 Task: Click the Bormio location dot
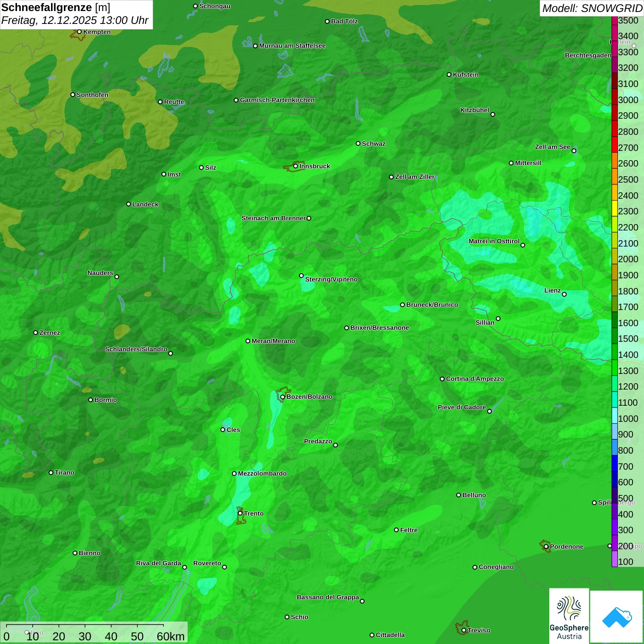tap(91, 400)
